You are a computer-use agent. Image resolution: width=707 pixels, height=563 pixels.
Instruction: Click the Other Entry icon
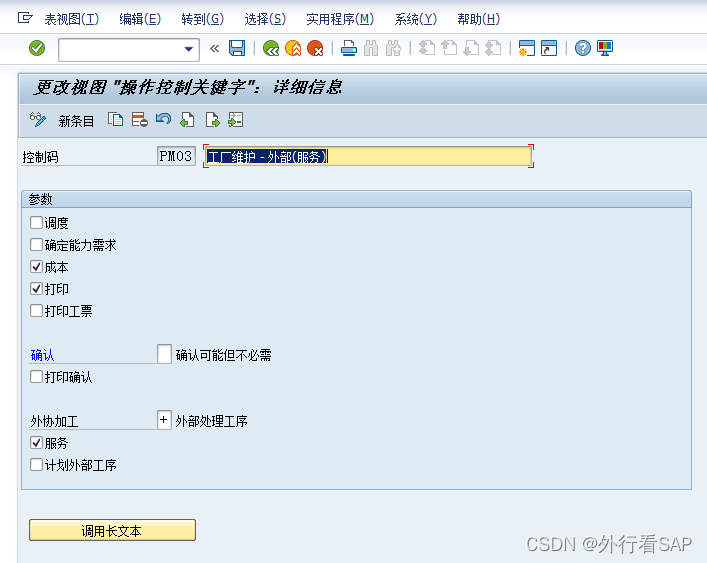click(x=236, y=120)
